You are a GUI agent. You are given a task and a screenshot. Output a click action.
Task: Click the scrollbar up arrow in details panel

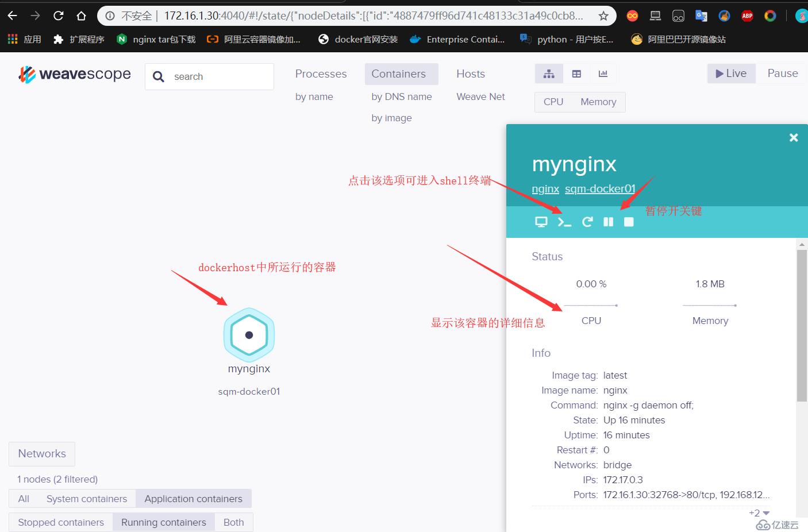802,244
